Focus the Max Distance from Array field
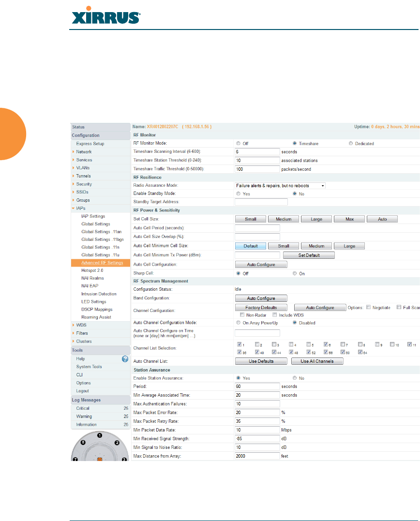Image resolution: width=420 pixels, height=521 pixels. point(257,456)
